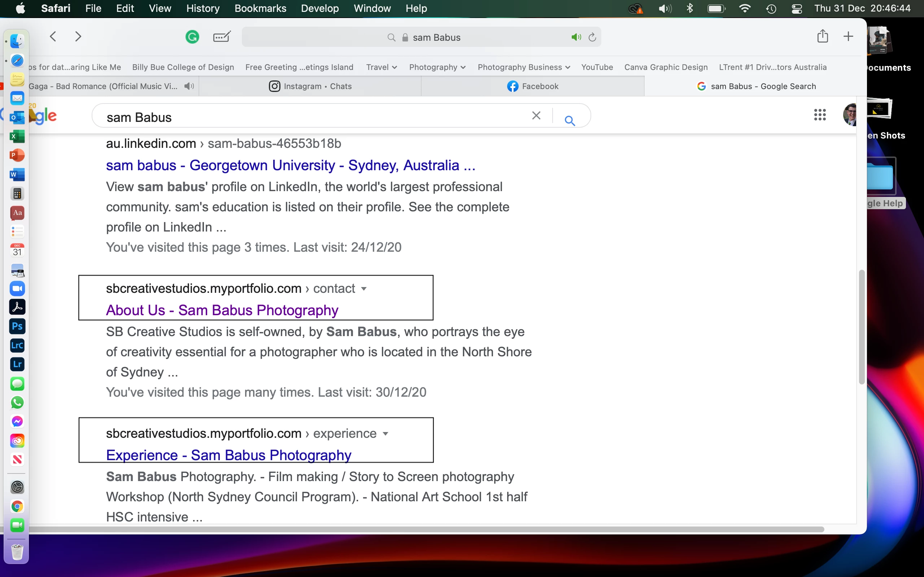The height and width of the screenshot is (577, 924).
Task: Mute the Lady Gaga tab audio
Action: (189, 86)
